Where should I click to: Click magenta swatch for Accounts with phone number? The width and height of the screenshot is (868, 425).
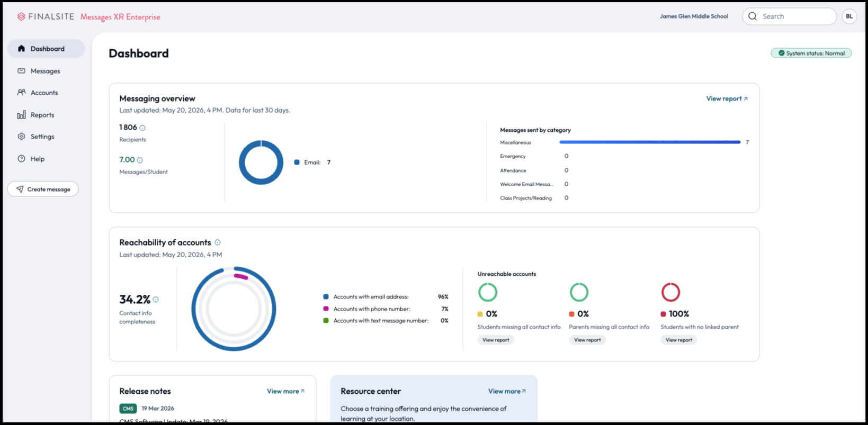(x=326, y=309)
